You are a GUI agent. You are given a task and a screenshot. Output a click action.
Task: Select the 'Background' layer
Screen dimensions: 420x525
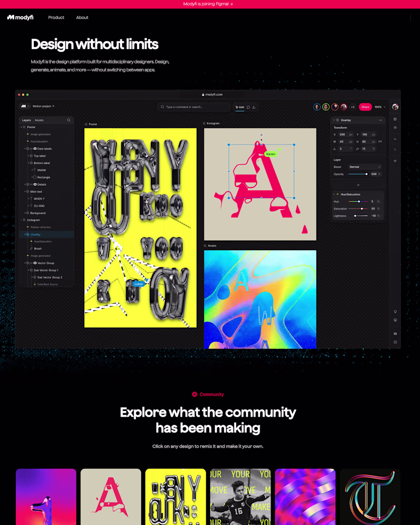point(38,213)
